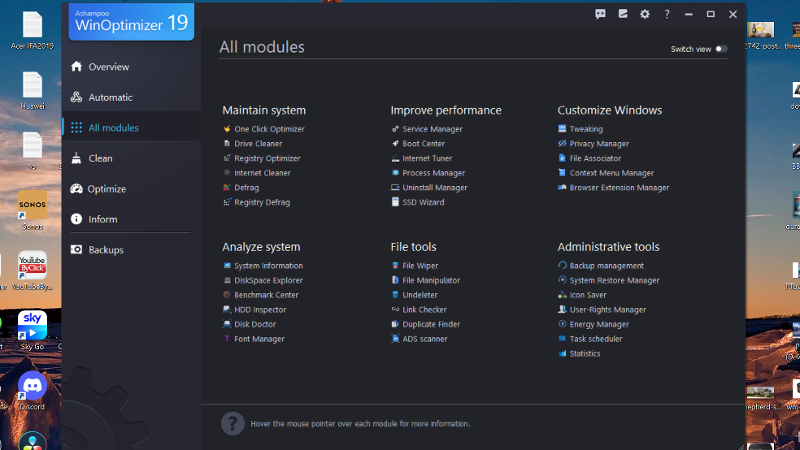Viewport: 800px width, 450px height.
Task: Select Acer IFA2019 file on desktop
Action: tap(32, 31)
